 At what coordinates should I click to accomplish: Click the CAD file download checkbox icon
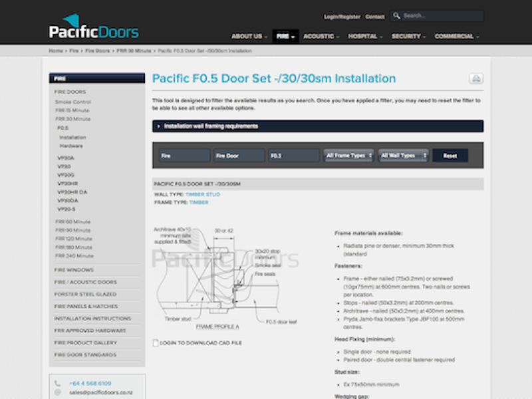point(155,342)
